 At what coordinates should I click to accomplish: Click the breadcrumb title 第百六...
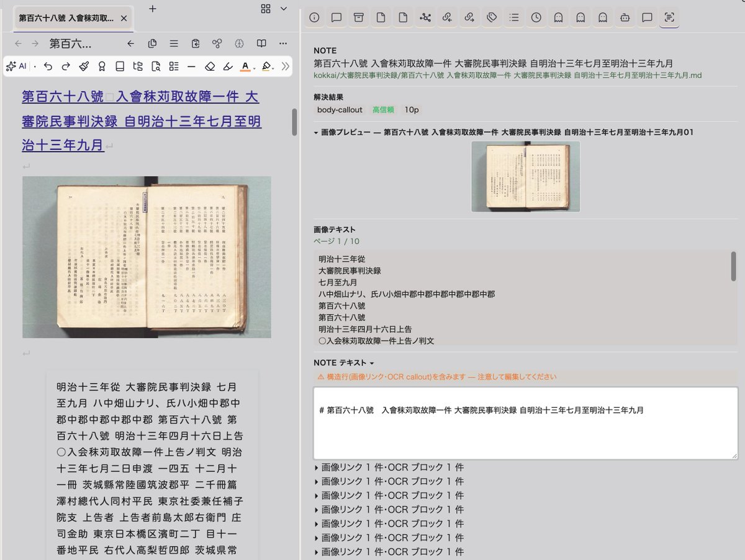(x=71, y=43)
